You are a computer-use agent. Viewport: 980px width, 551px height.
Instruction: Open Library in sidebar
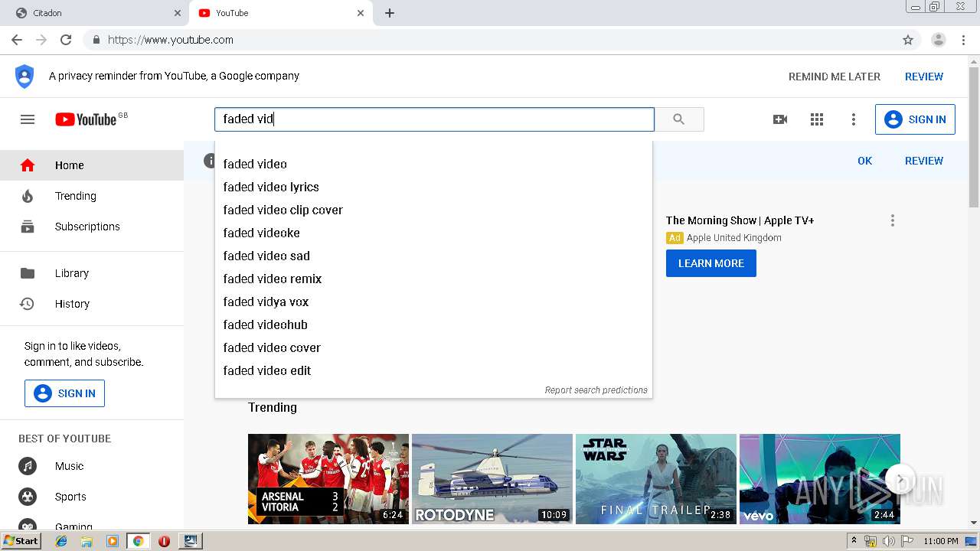point(92,273)
